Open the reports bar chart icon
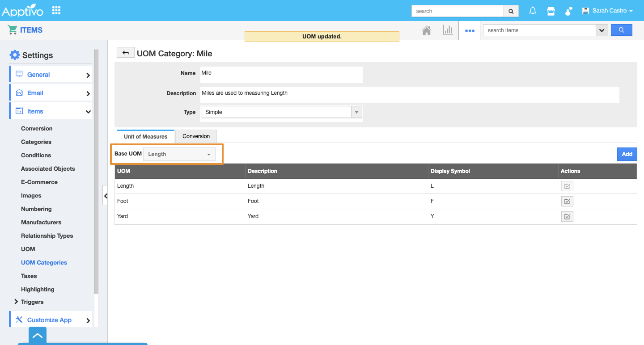Screen dimensions: 644x345 click(x=448, y=30)
